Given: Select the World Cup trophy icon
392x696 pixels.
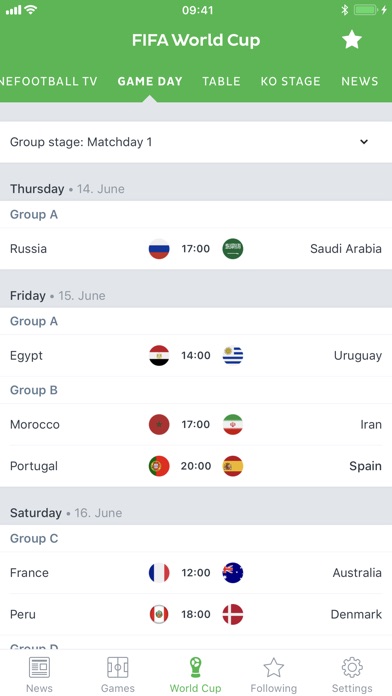Looking at the screenshot, I should point(195,668).
